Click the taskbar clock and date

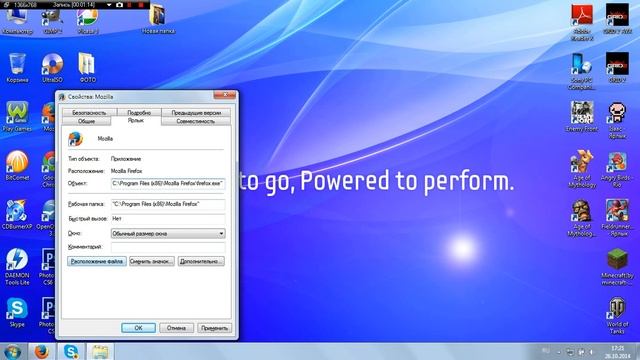pyautogui.click(x=617, y=352)
